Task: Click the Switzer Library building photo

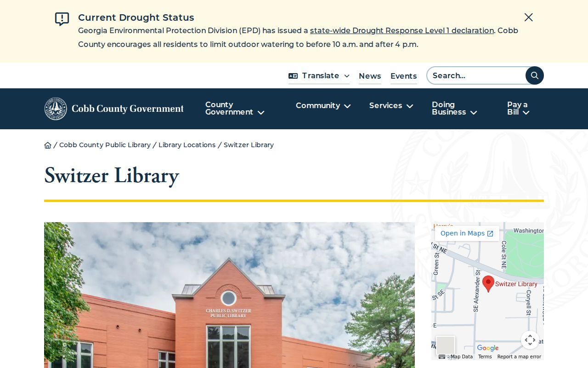Action: (x=229, y=295)
